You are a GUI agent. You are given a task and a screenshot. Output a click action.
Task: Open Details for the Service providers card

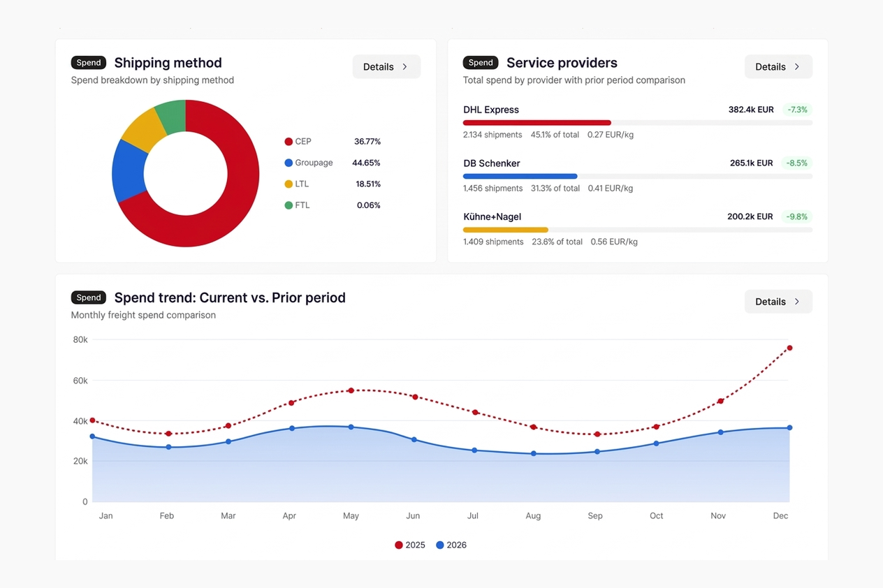click(778, 67)
